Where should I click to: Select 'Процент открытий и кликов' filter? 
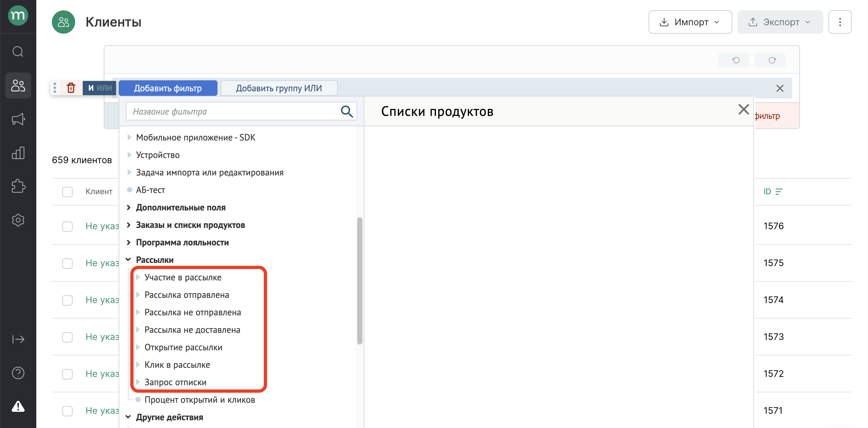(x=199, y=400)
